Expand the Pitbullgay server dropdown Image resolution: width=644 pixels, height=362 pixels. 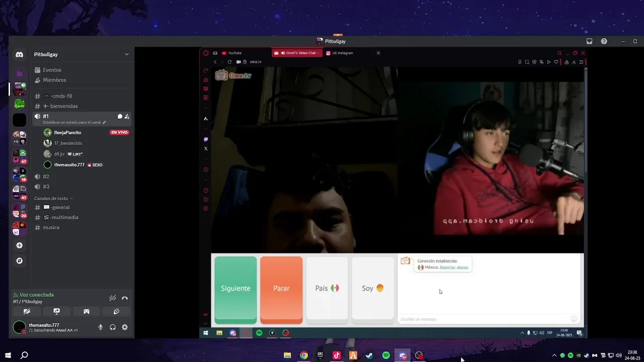tap(126, 54)
